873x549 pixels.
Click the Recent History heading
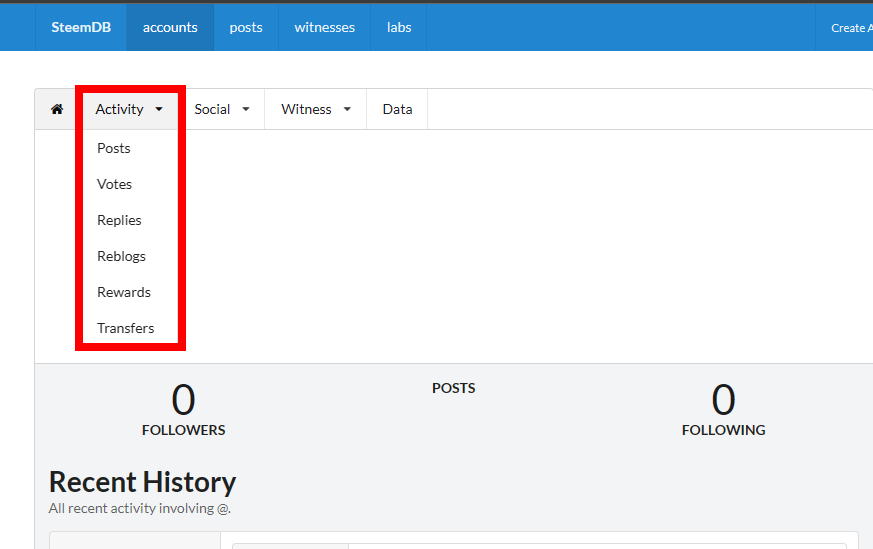pyautogui.click(x=143, y=482)
